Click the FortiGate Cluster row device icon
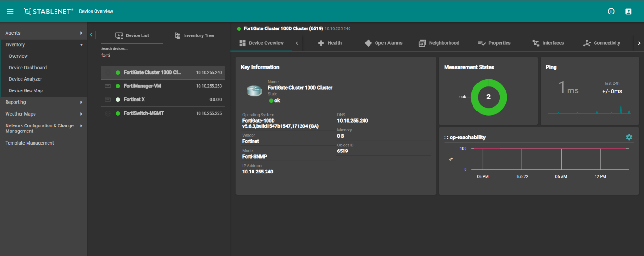This screenshot has height=256, width=644. tap(108, 73)
